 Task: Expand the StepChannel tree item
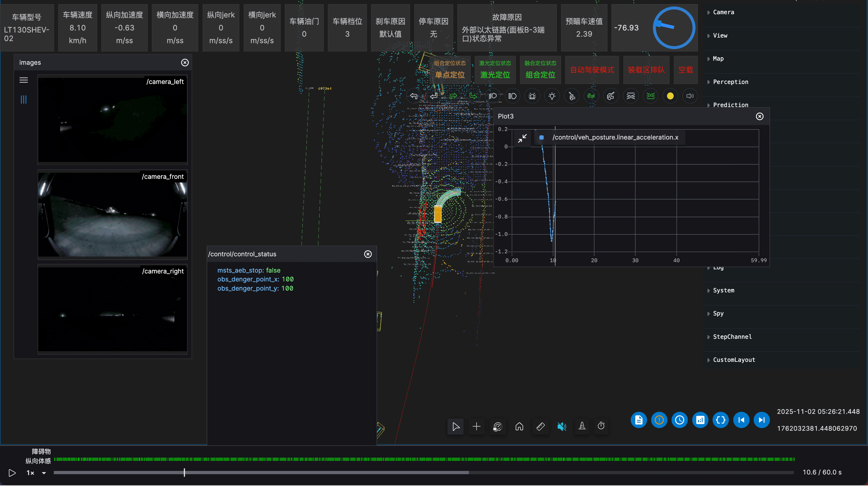click(732, 337)
